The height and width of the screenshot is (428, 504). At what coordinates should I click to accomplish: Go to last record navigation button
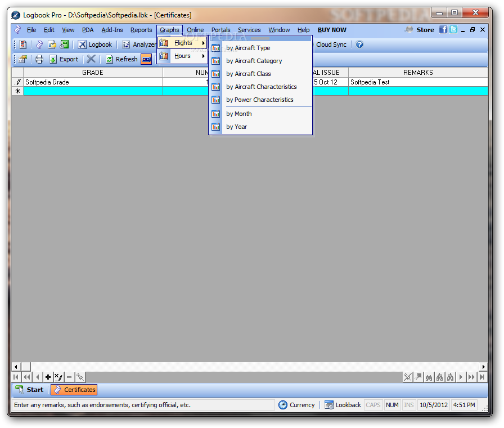click(482, 377)
